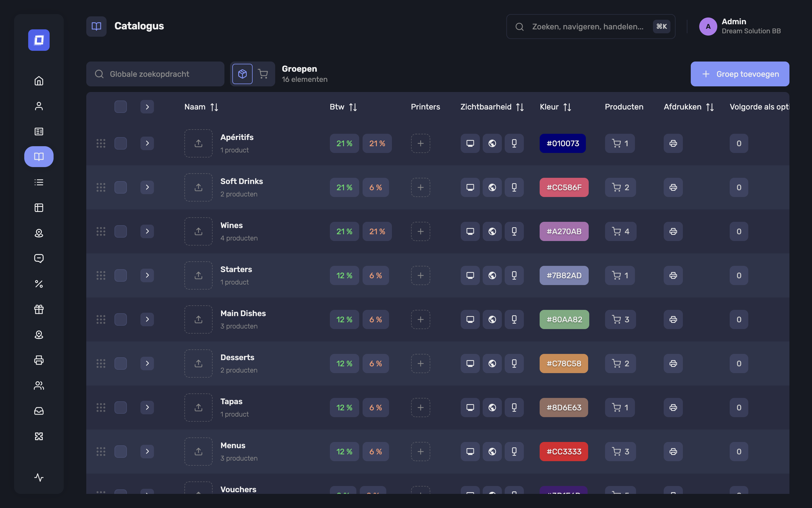Image resolution: width=812 pixels, height=508 pixels.
Task: Select the Wines row checkbox
Action: pos(120,231)
